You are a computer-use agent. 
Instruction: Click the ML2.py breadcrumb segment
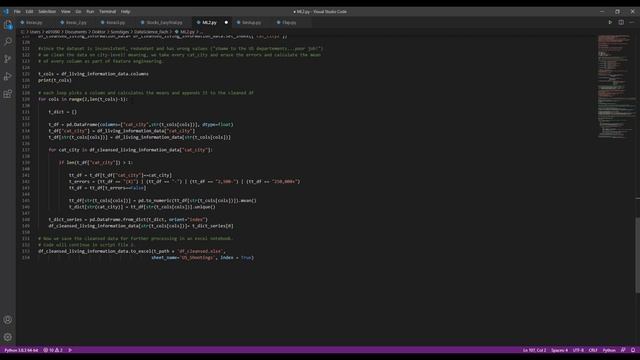pyautogui.click(x=187, y=31)
